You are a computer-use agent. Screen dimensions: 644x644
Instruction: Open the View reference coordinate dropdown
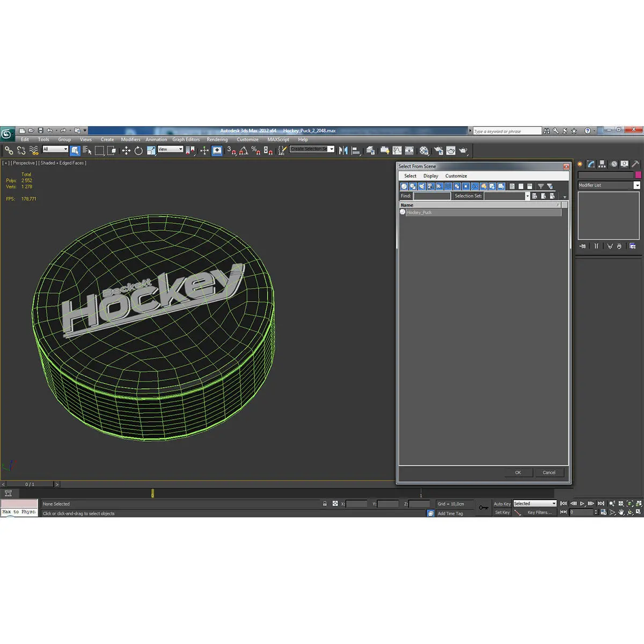[x=171, y=149]
